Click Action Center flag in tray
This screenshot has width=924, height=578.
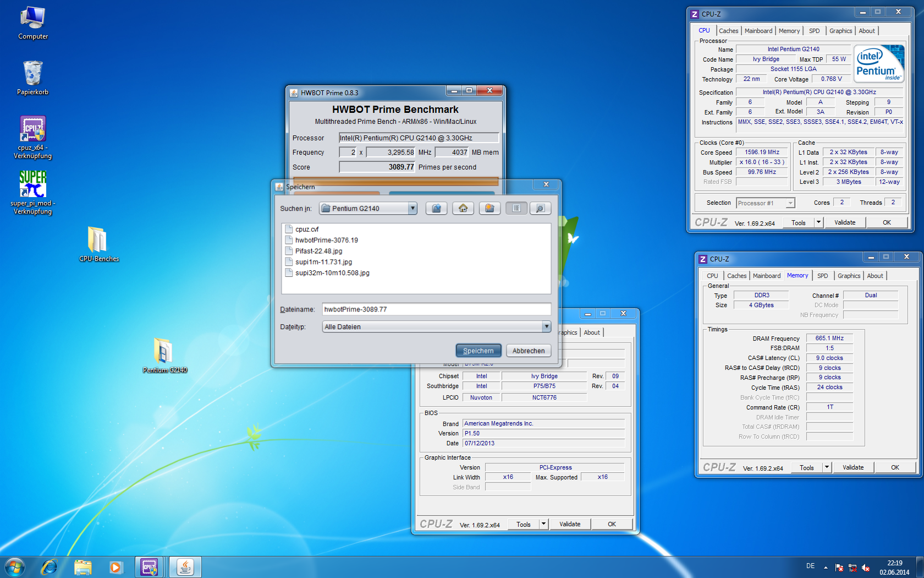(x=839, y=568)
